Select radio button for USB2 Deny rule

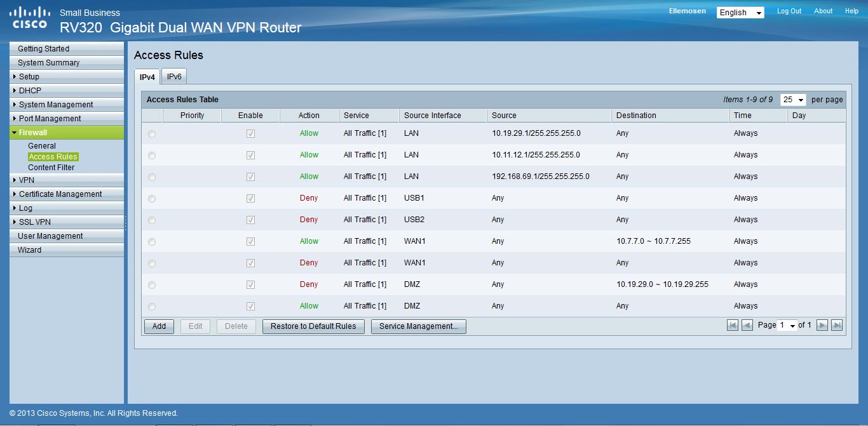[151, 220]
